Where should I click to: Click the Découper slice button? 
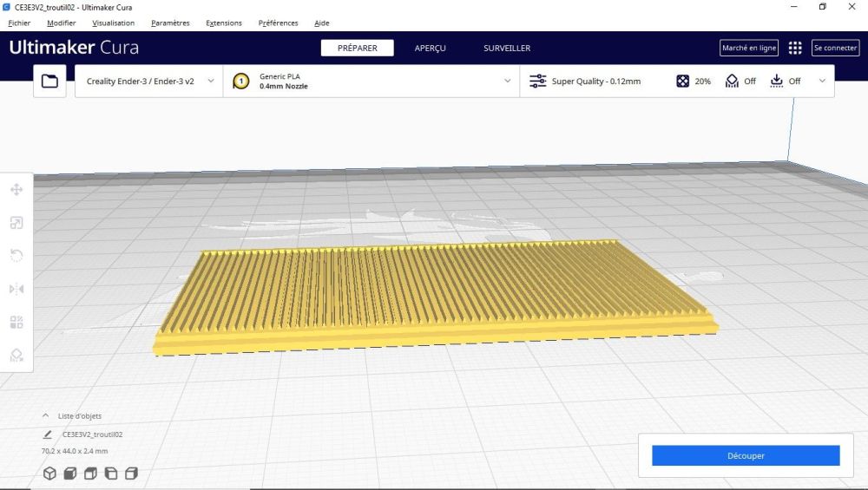(x=746, y=455)
